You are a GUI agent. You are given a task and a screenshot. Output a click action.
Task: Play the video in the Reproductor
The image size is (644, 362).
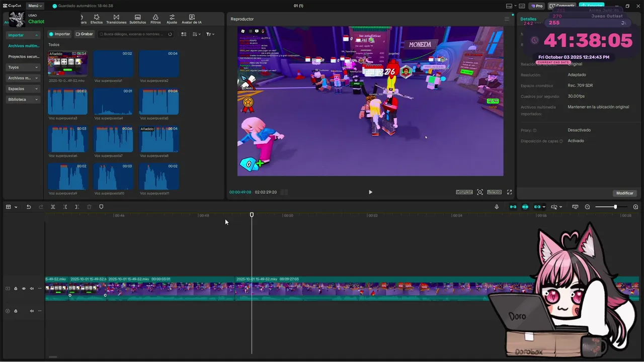pos(370,192)
